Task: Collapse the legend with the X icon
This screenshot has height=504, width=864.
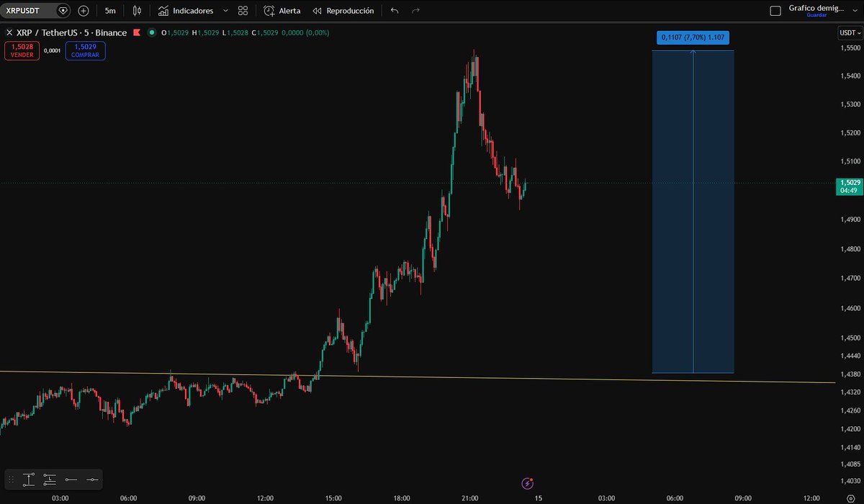Action: point(9,32)
